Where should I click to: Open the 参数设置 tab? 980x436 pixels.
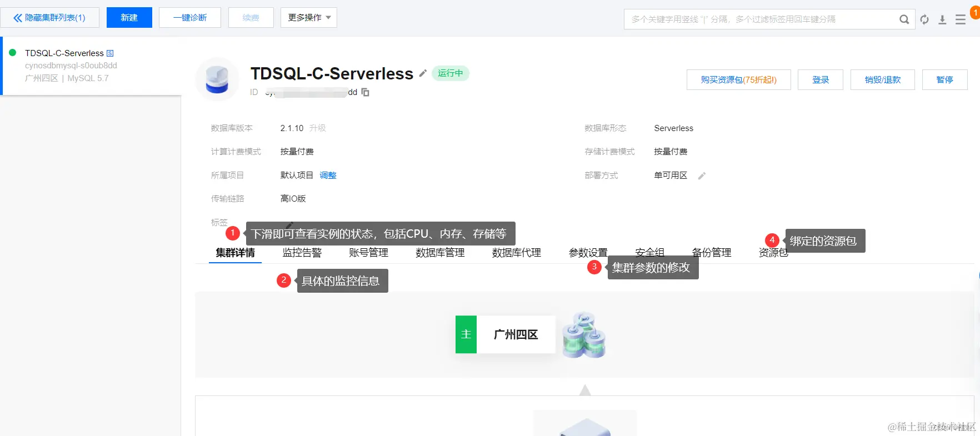(x=588, y=253)
